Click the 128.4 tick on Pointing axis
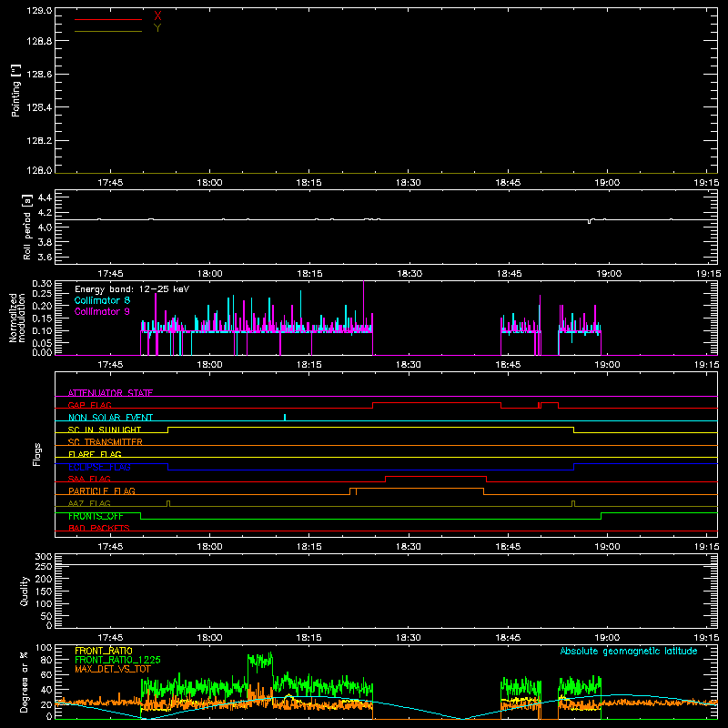This screenshot has width=728, height=728. [39, 107]
